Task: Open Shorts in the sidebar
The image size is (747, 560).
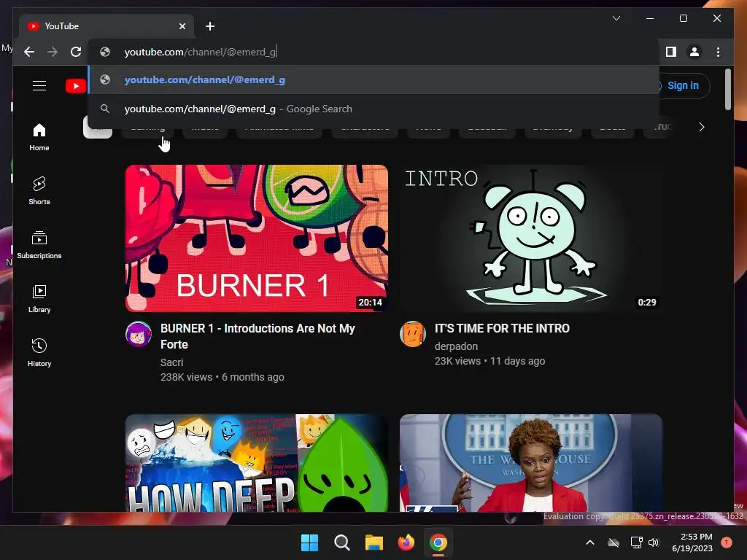Action: click(39, 191)
